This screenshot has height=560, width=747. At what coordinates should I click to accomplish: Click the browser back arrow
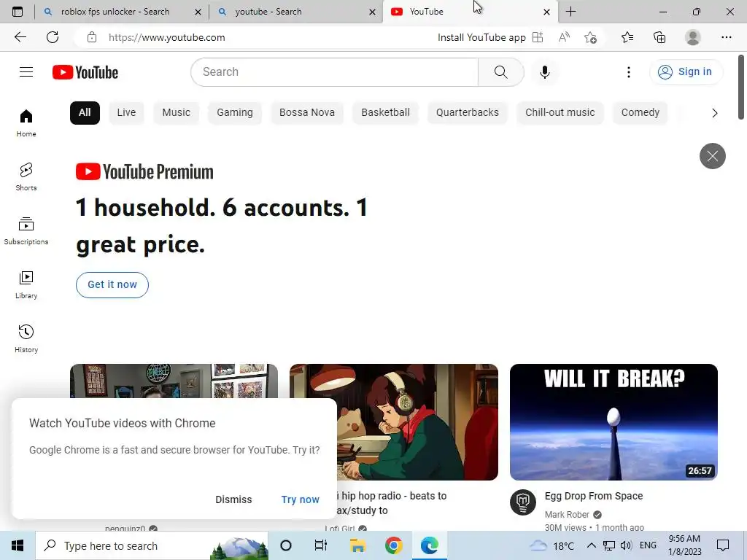tap(20, 37)
